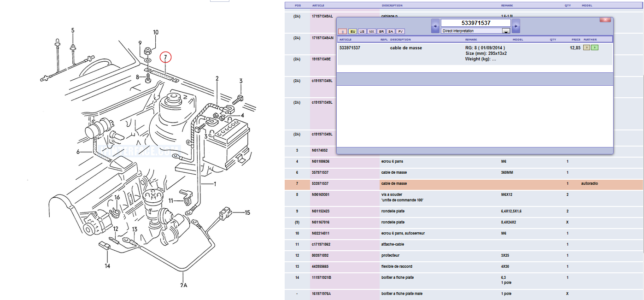Viewport: 644px width, 300px height.
Task: Click the M6X12 remark cell
Action: click(x=507, y=194)
